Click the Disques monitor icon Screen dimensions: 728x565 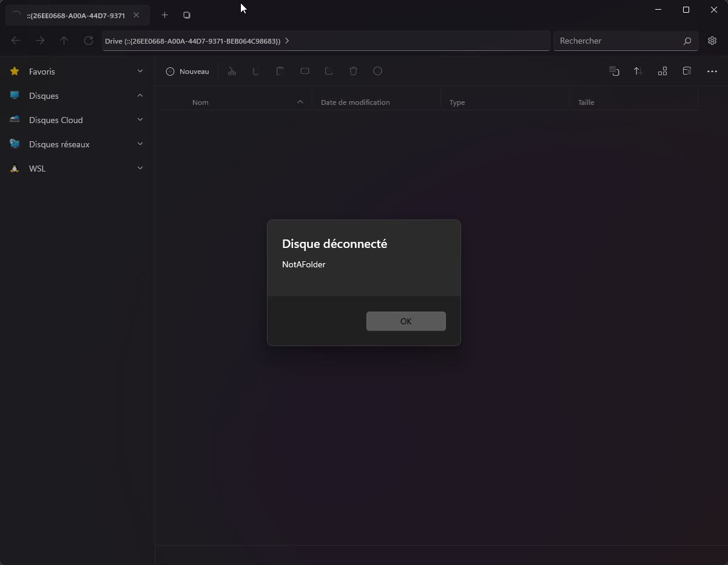(x=15, y=96)
